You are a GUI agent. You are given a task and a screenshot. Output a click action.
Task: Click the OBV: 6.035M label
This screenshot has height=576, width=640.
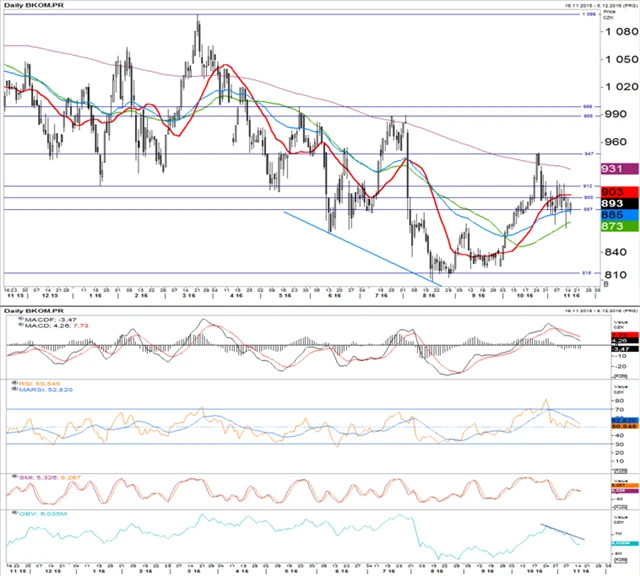point(43,514)
